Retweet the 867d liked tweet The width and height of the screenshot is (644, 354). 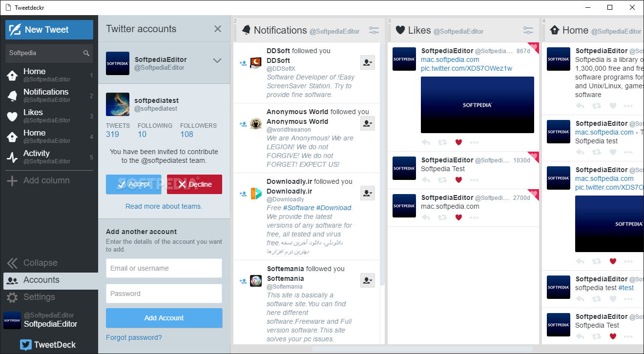(442, 142)
